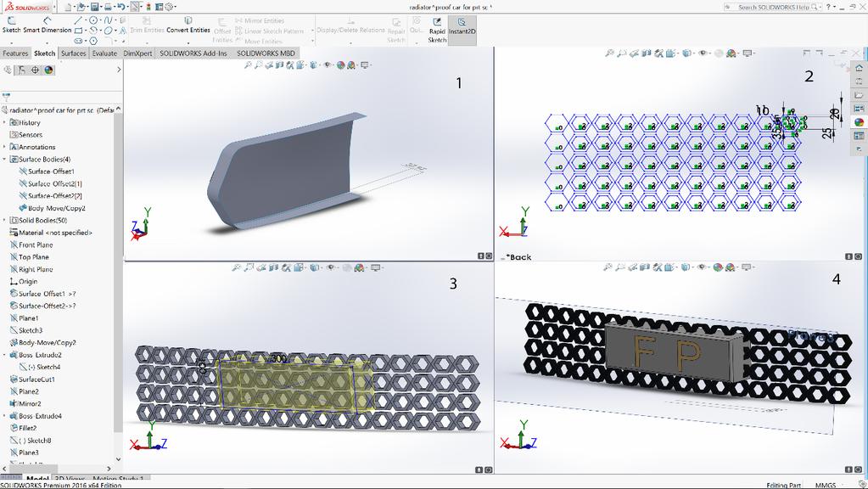Select the Corner Rectangle sketch tool
Image resolution: width=868 pixels, height=489 pixels.
(78, 31)
